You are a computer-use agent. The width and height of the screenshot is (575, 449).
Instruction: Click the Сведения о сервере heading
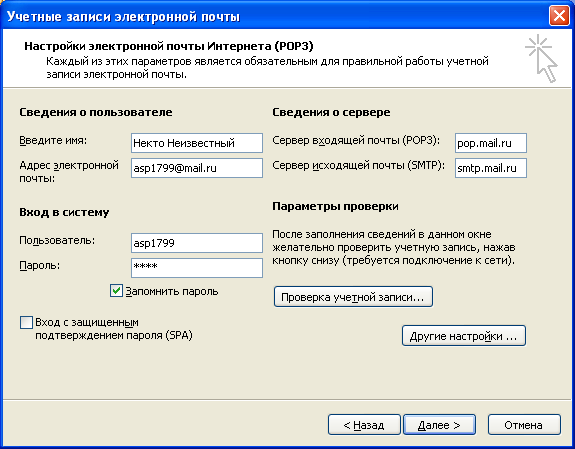click(331, 112)
